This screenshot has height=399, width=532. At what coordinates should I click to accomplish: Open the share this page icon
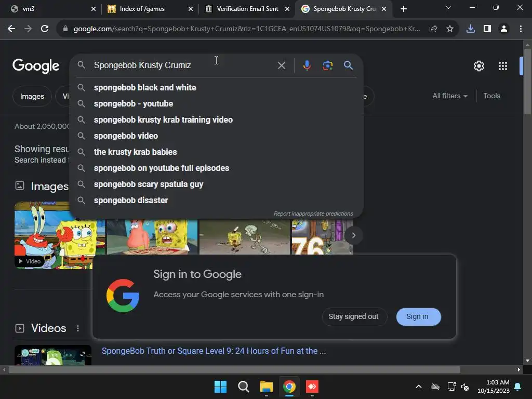click(433, 29)
